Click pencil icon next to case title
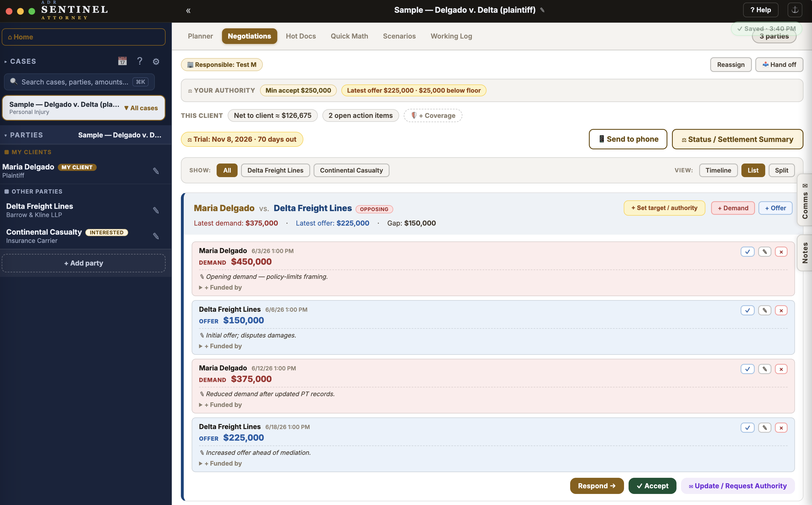Screen dimensions: 812x505 click(542, 10)
